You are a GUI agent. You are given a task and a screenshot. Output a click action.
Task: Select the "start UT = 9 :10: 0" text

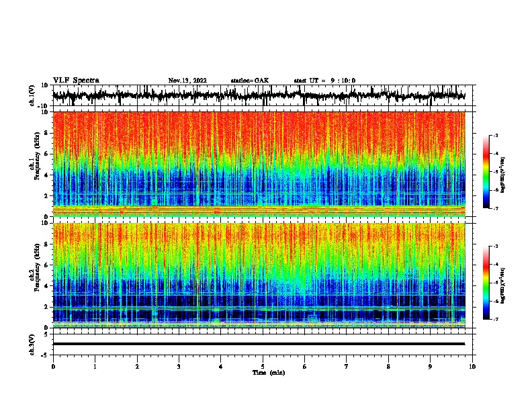(324, 81)
